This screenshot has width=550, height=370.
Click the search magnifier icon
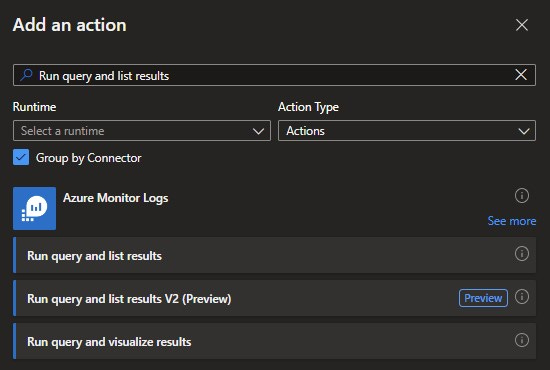26,75
